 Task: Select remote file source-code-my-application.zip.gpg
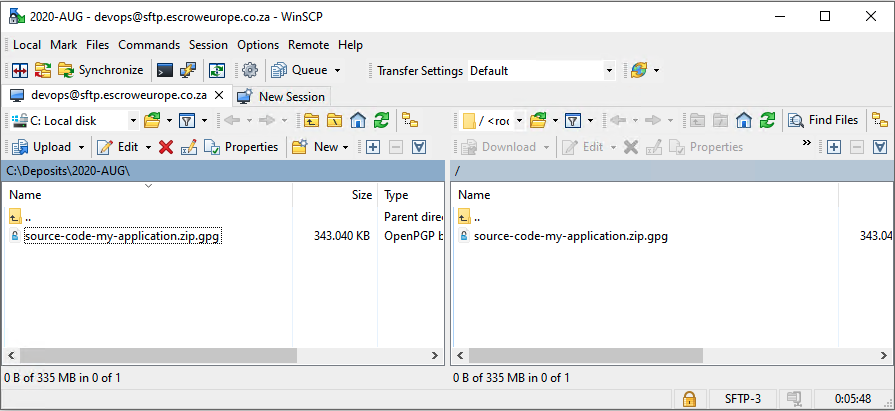[x=571, y=236]
